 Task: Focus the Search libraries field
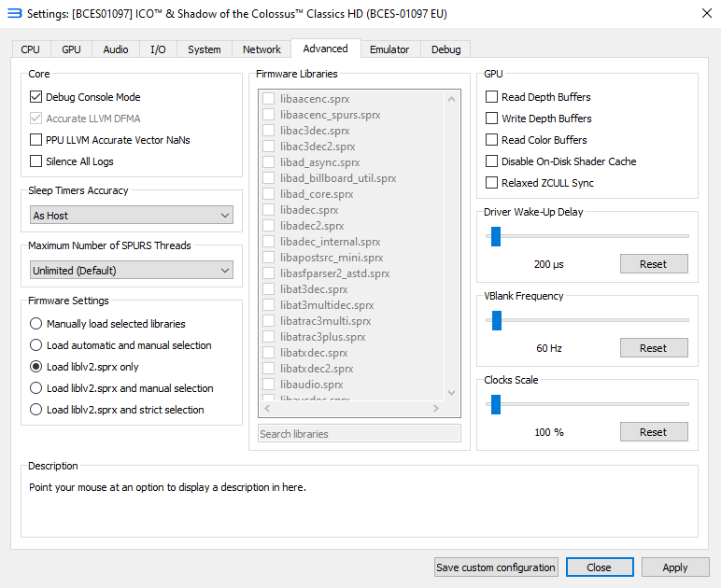click(x=360, y=434)
